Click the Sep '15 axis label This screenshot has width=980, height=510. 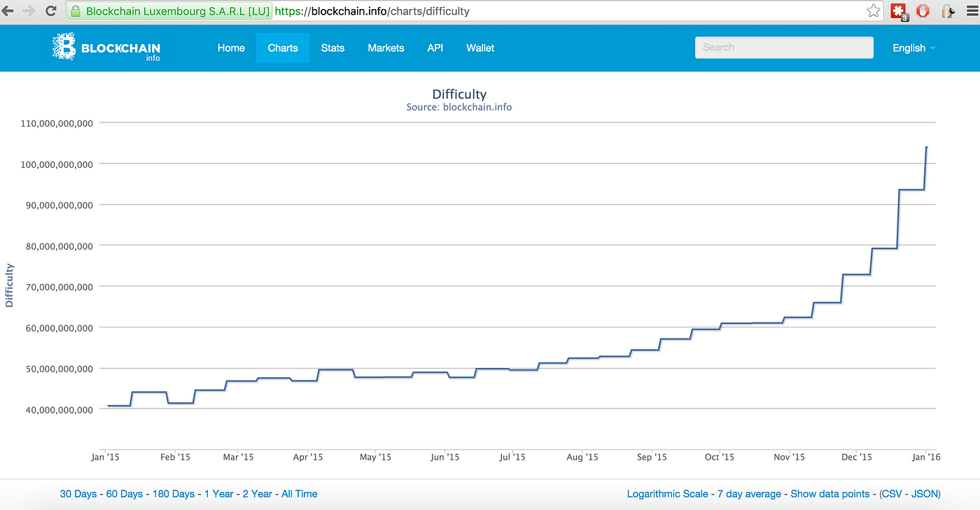[x=652, y=458]
